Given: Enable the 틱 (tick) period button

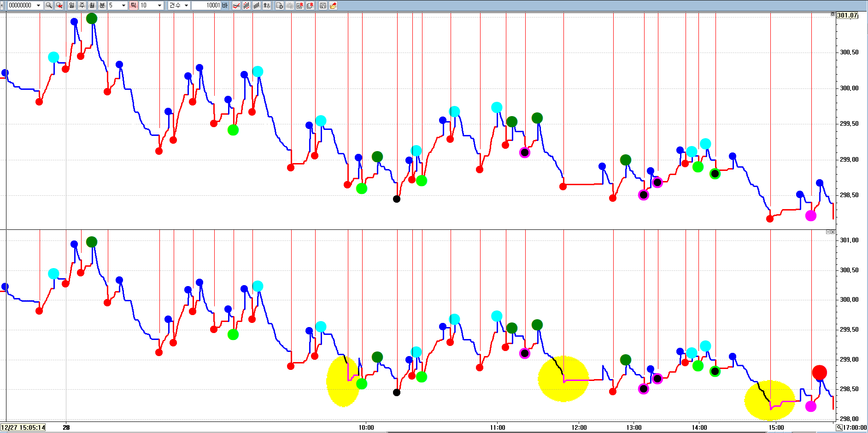Looking at the screenshot, I should (x=133, y=6).
